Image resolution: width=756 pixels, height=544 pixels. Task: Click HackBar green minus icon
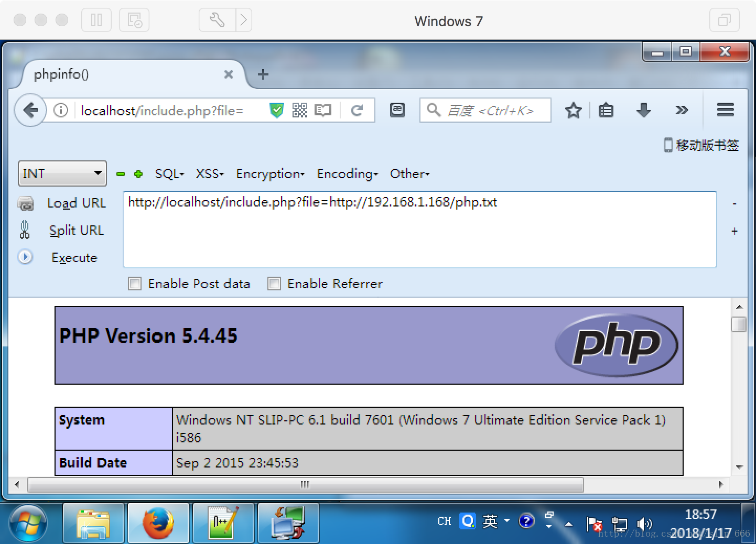coord(121,174)
